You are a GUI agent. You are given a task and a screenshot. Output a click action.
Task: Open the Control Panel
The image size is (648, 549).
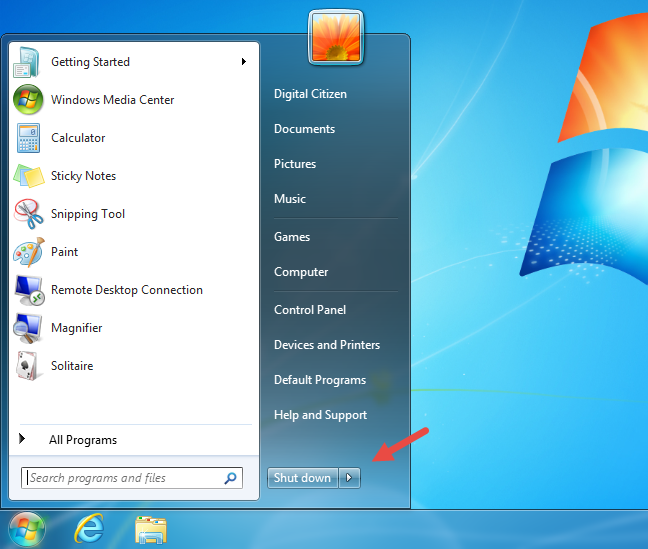coord(310,310)
